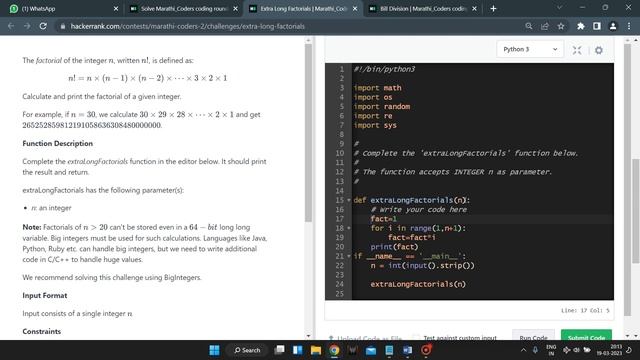Click the print(fact) code line
The image size is (640, 360).
[x=394, y=247]
